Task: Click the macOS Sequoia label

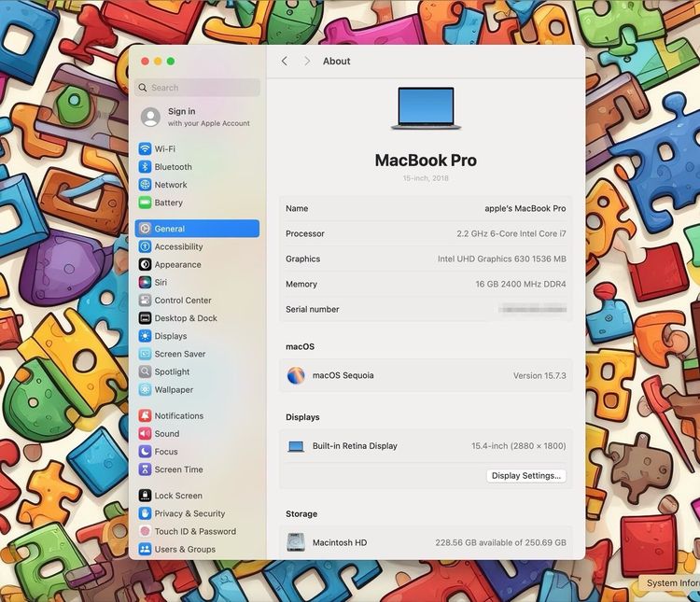Action: click(343, 375)
